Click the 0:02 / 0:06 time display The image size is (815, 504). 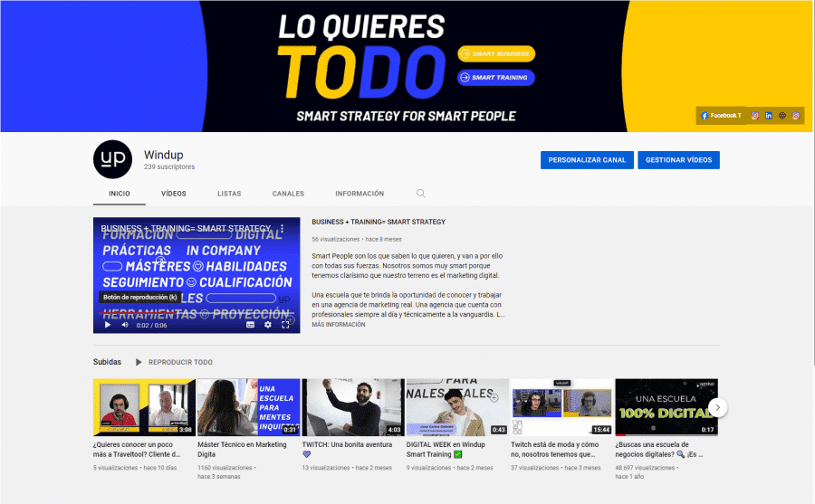(151, 325)
